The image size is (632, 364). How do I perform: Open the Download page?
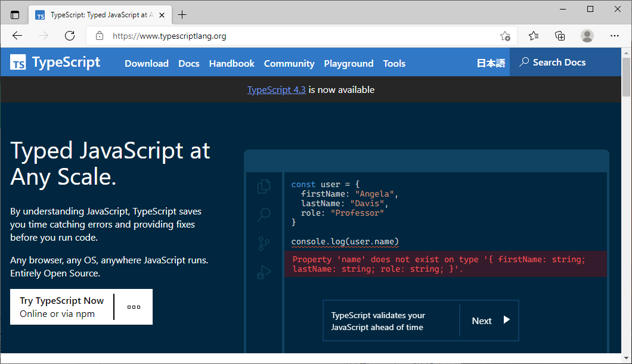(x=147, y=64)
